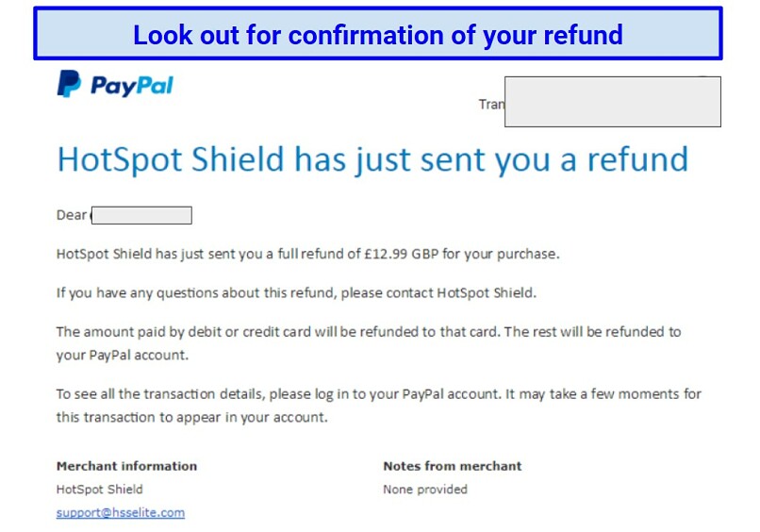Screen dimensions: 760x532
Task: Click HotSpot Shield under Merchant information
Action: click(99, 490)
